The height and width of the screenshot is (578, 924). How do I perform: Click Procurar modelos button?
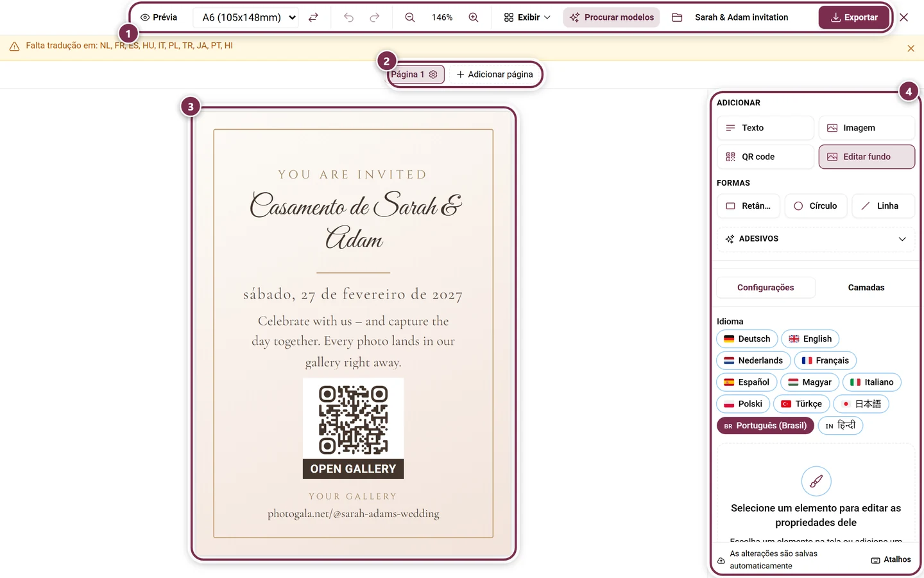pos(612,17)
